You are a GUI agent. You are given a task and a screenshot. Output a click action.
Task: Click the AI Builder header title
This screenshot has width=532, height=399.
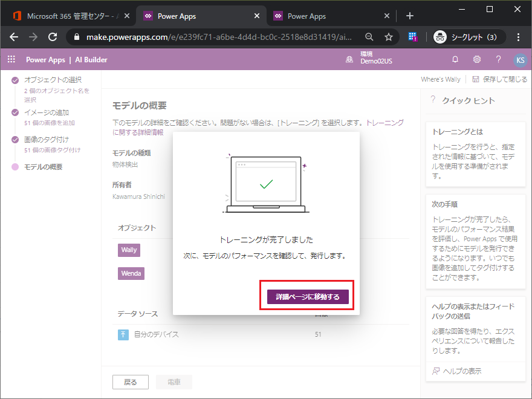[x=91, y=60]
